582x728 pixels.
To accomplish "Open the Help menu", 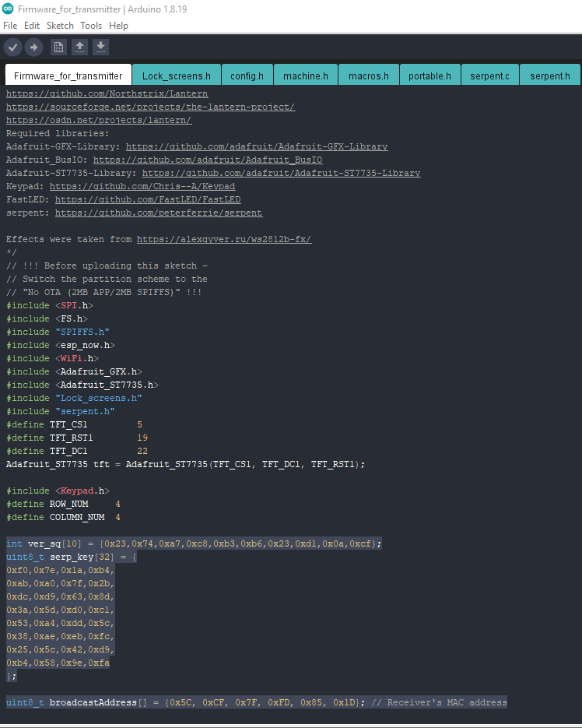I will pos(118,26).
